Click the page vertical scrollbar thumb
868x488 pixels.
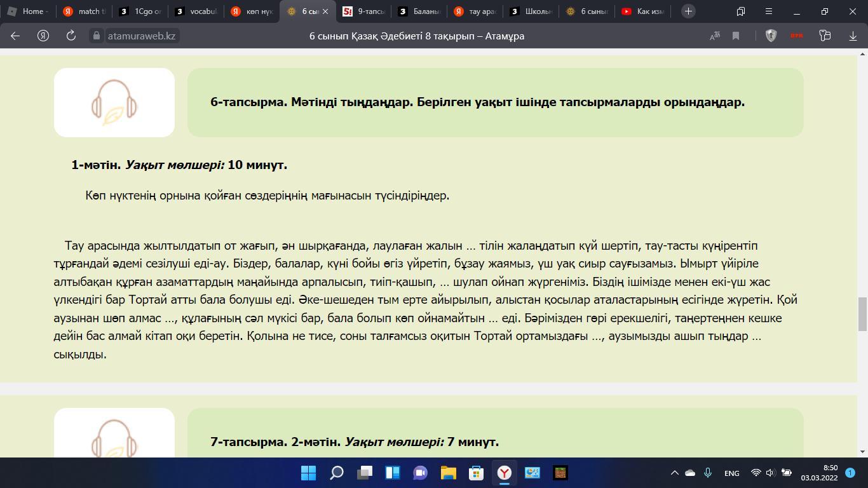[863, 314]
